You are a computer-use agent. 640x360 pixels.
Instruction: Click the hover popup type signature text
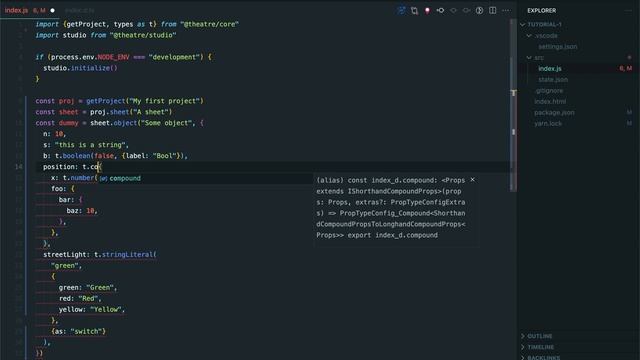(391, 208)
